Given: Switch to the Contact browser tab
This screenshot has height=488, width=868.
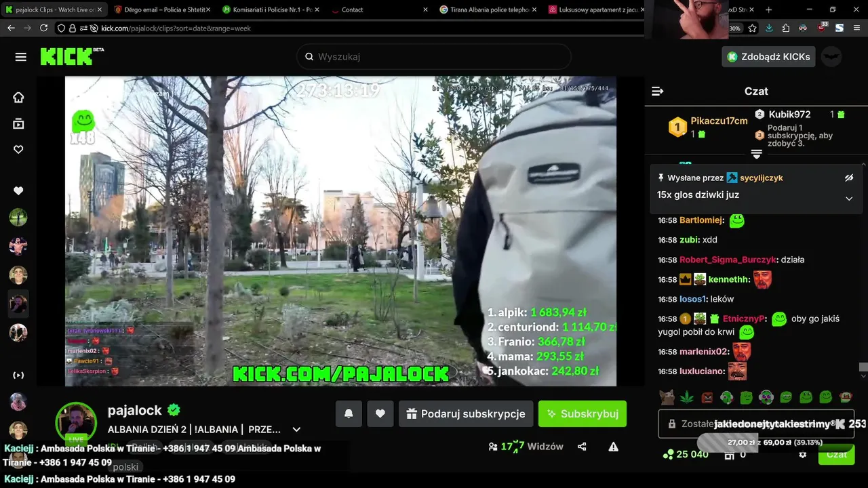Looking at the screenshot, I should tap(378, 9).
